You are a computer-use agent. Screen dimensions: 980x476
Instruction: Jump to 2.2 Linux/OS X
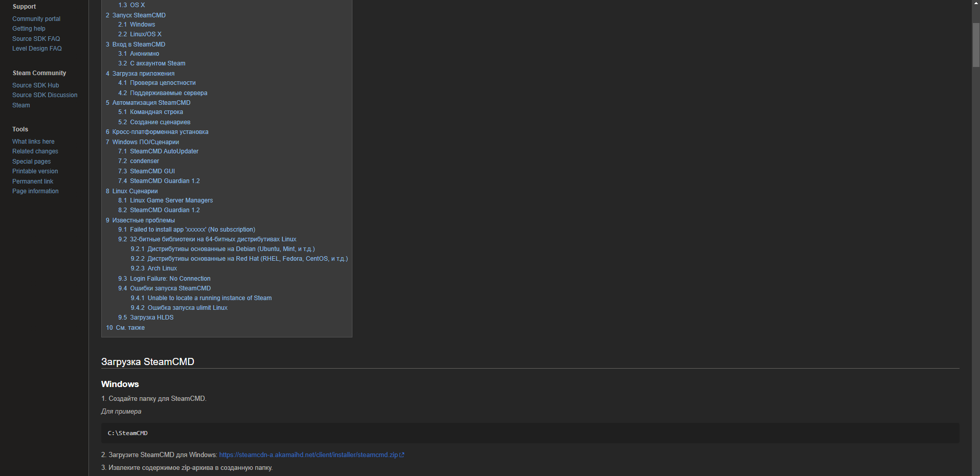[140, 34]
